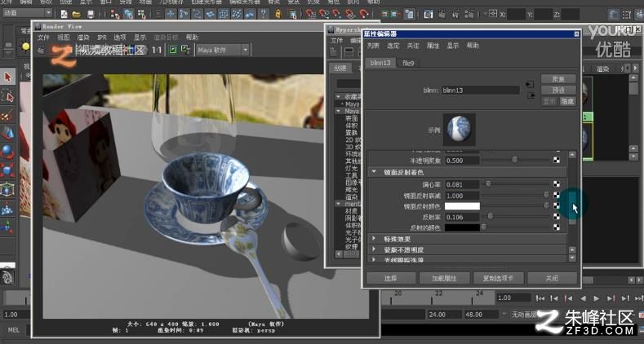Screen dimensions: 644x344
Task: Select the blinn13 tab
Action: click(380, 63)
